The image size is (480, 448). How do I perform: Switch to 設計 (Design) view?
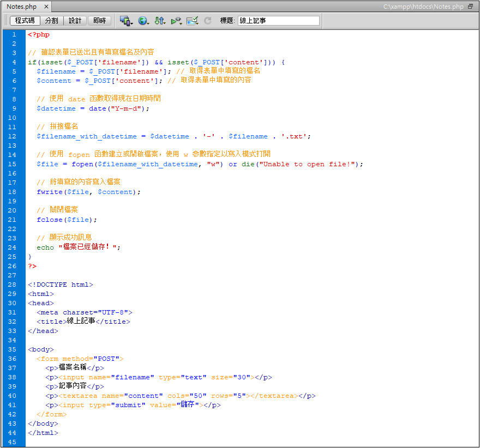click(75, 21)
